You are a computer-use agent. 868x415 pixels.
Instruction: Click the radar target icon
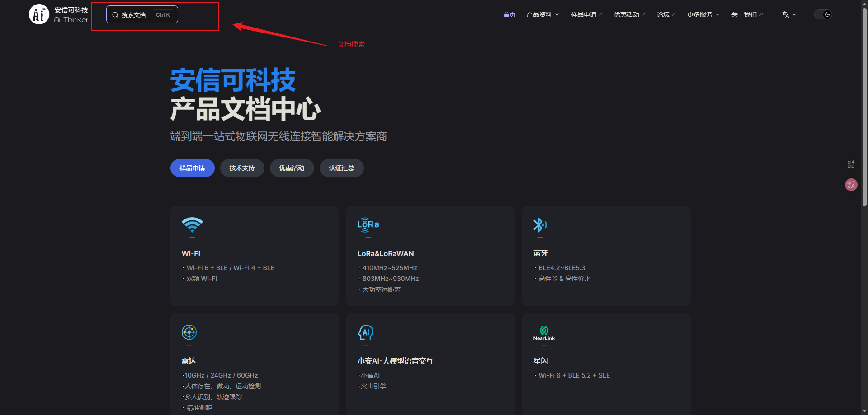[x=189, y=332]
